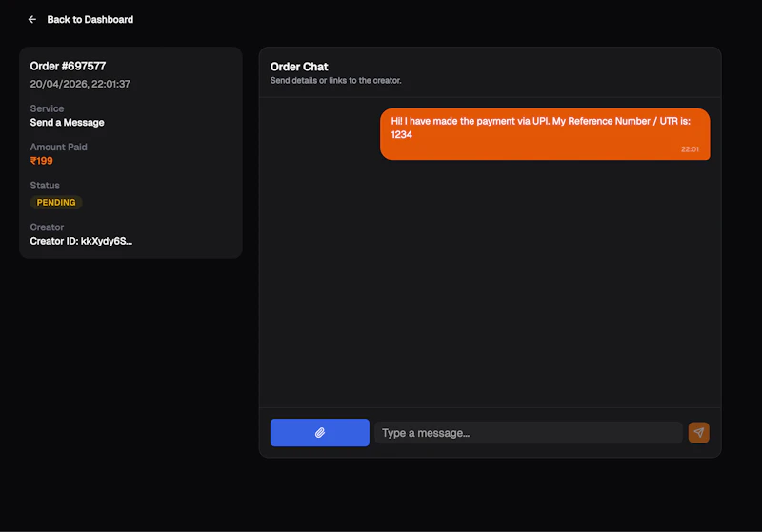
Task: Click the 22:01 message timestamp
Action: (690, 149)
